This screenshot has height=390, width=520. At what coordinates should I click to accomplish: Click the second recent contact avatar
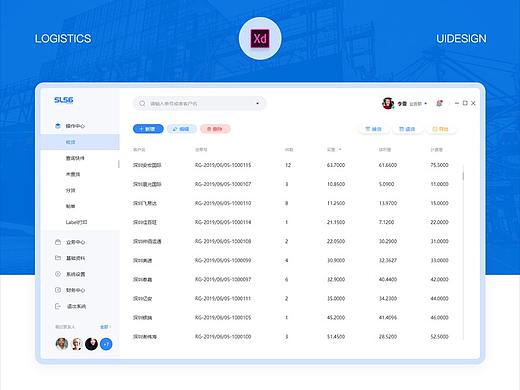pyautogui.click(x=77, y=344)
